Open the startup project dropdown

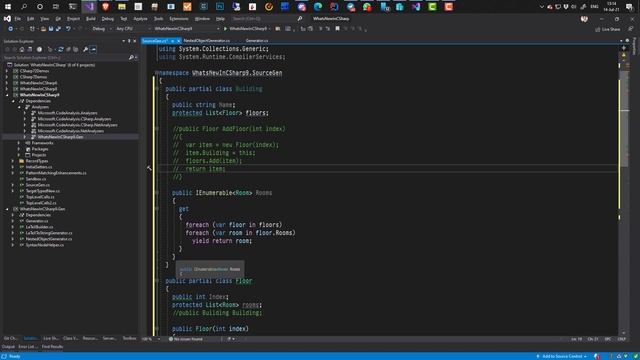(x=186, y=29)
